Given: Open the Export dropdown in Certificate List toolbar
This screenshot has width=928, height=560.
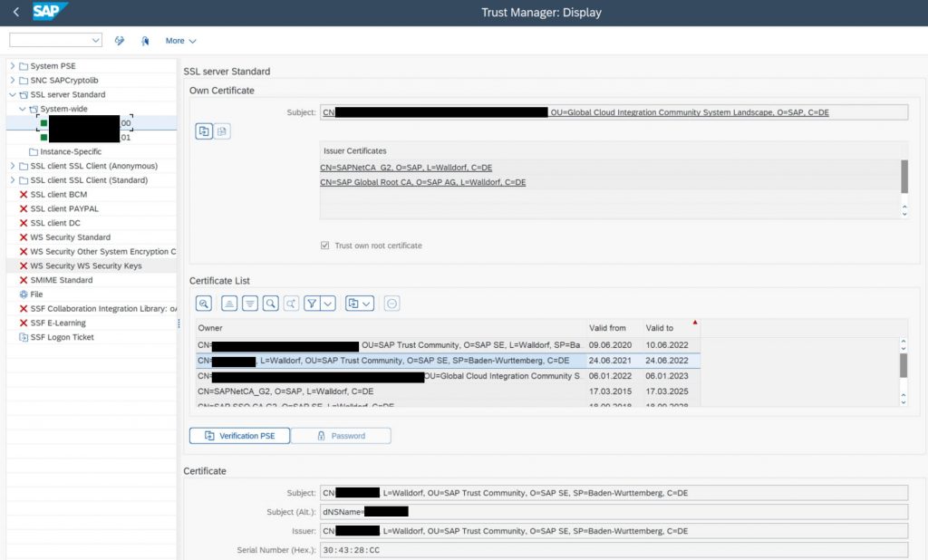Looking at the screenshot, I should [359, 304].
